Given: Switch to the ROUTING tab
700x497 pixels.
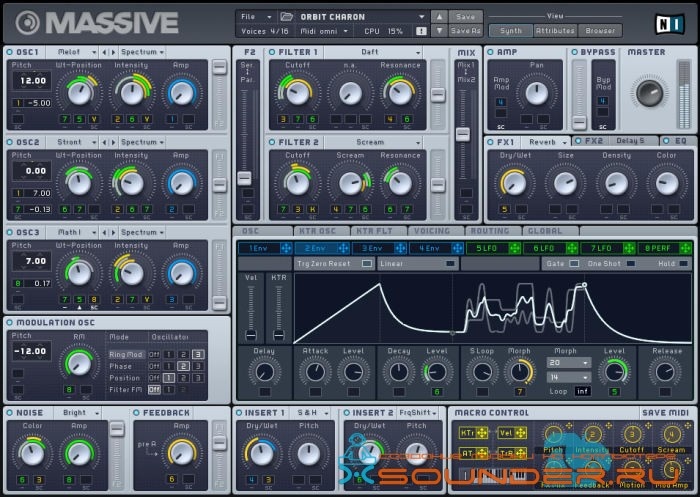Looking at the screenshot, I should point(492,231).
